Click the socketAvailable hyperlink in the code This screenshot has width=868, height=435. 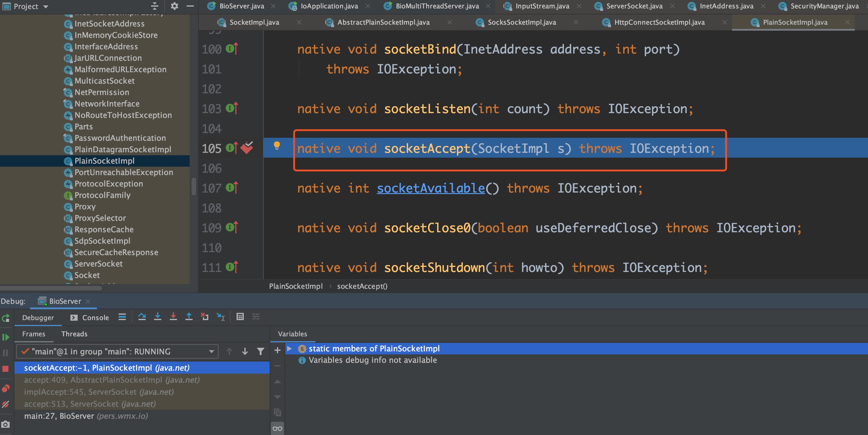point(431,188)
